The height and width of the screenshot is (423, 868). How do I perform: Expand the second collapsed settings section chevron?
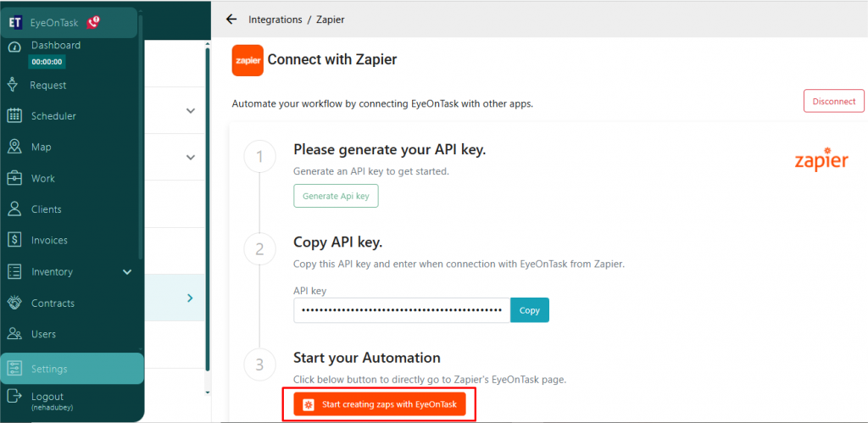click(190, 157)
